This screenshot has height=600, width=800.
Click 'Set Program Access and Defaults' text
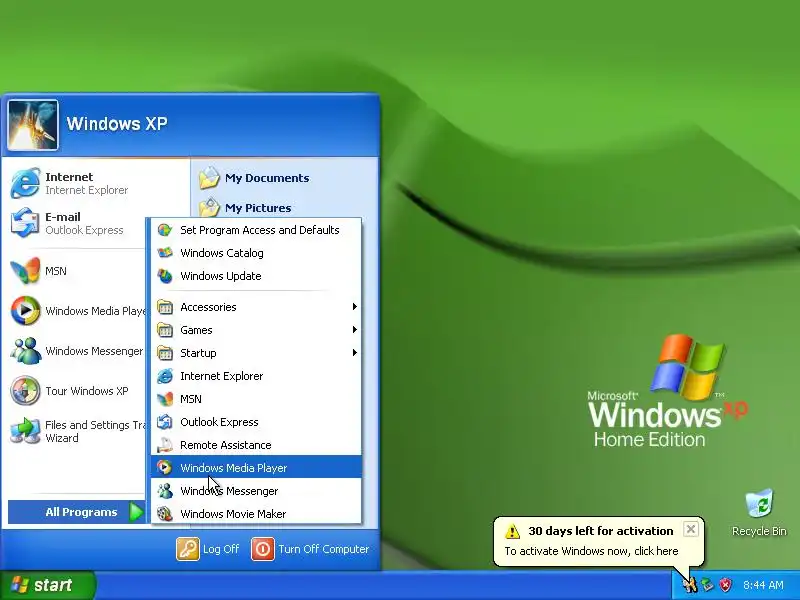260,230
